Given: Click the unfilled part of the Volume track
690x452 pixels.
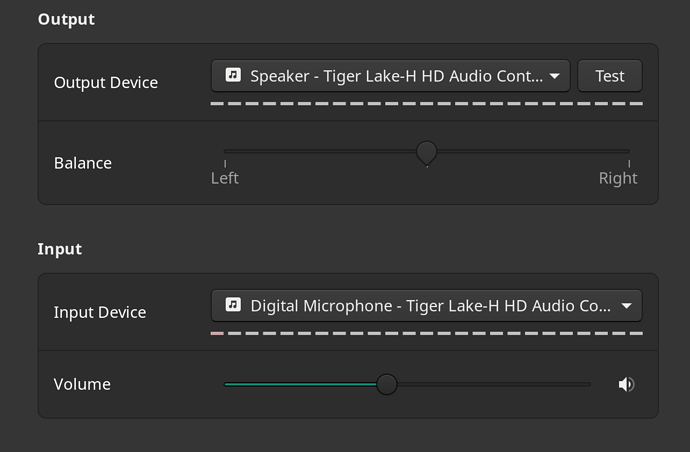Looking at the screenshot, I should [494, 384].
